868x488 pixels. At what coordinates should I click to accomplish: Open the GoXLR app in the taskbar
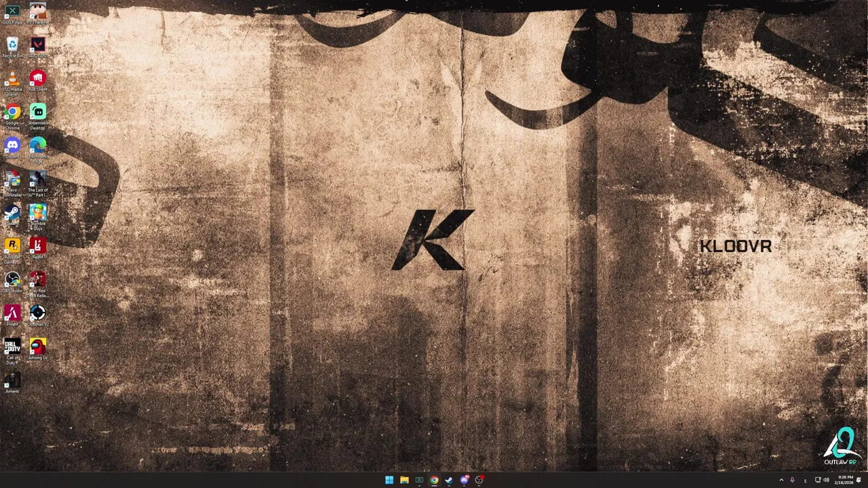(x=419, y=480)
